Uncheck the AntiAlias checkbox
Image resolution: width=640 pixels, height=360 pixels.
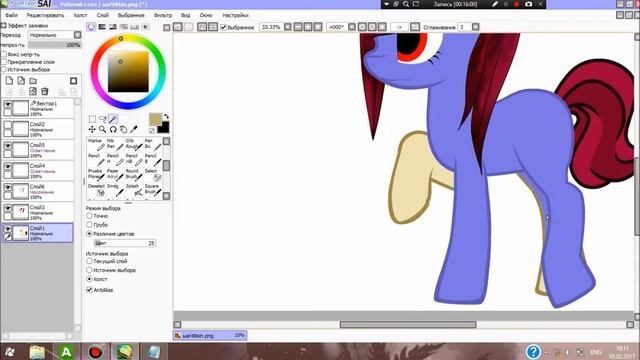[x=89, y=290]
